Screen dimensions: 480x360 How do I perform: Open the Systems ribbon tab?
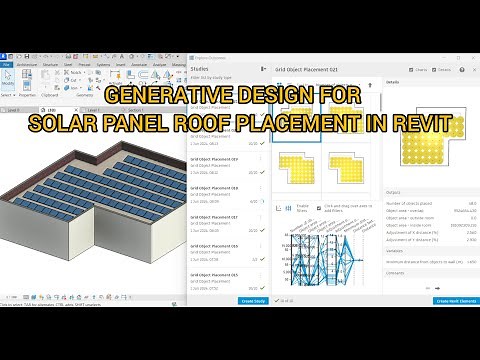103,64
